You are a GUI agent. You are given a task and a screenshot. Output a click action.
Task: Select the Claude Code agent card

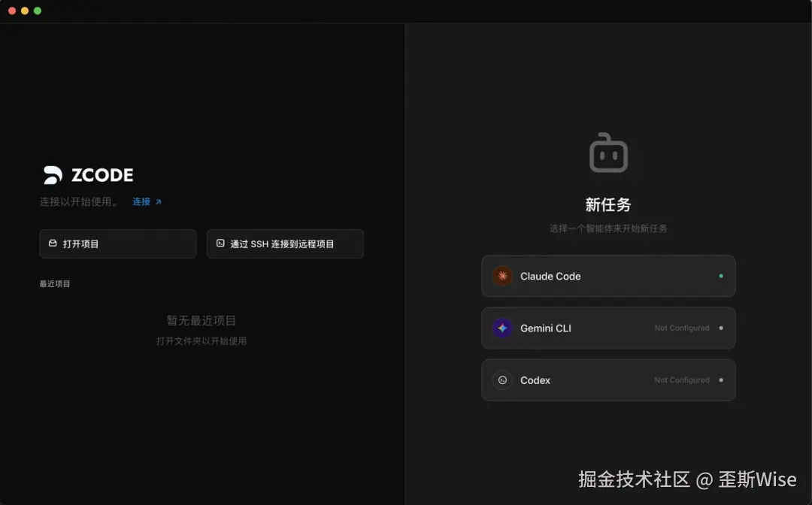pyautogui.click(x=608, y=277)
